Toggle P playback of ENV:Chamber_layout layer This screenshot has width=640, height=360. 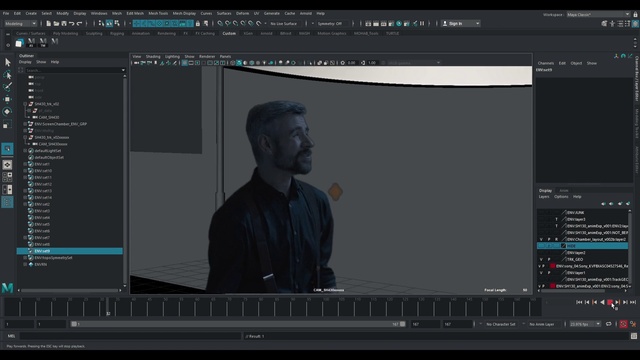(549, 239)
